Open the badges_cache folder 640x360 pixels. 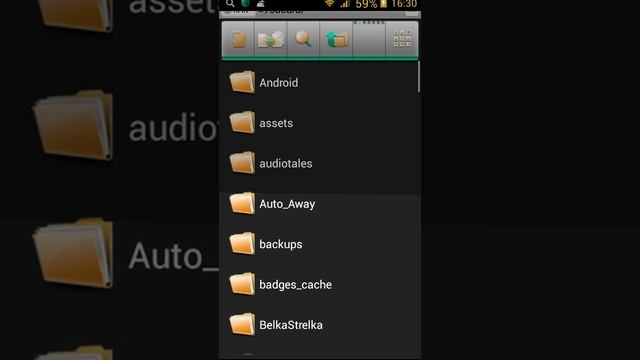coord(320,284)
